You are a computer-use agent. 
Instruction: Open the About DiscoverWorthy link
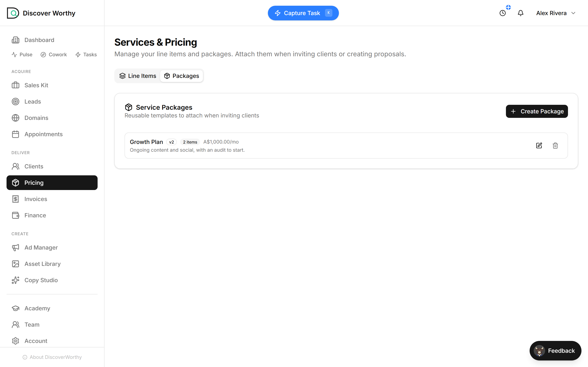52,357
